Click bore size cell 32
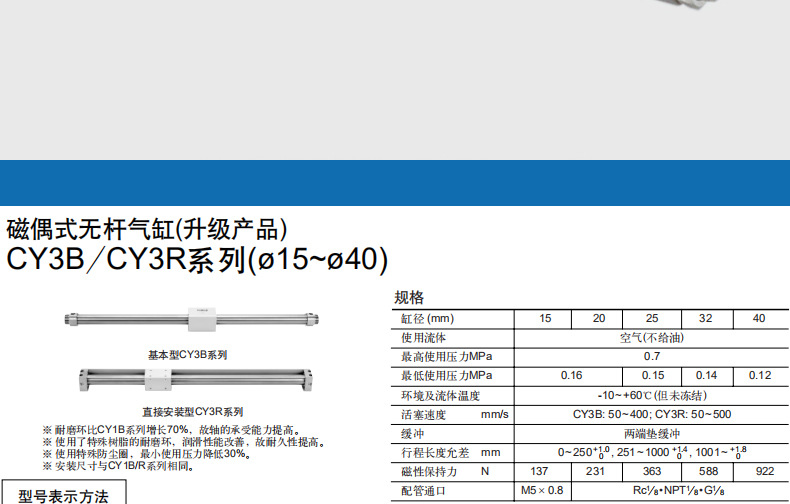 [706, 319]
